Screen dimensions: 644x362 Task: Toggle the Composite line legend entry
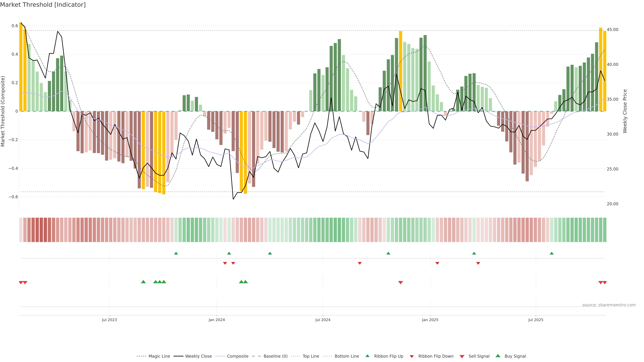coord(237,356)
